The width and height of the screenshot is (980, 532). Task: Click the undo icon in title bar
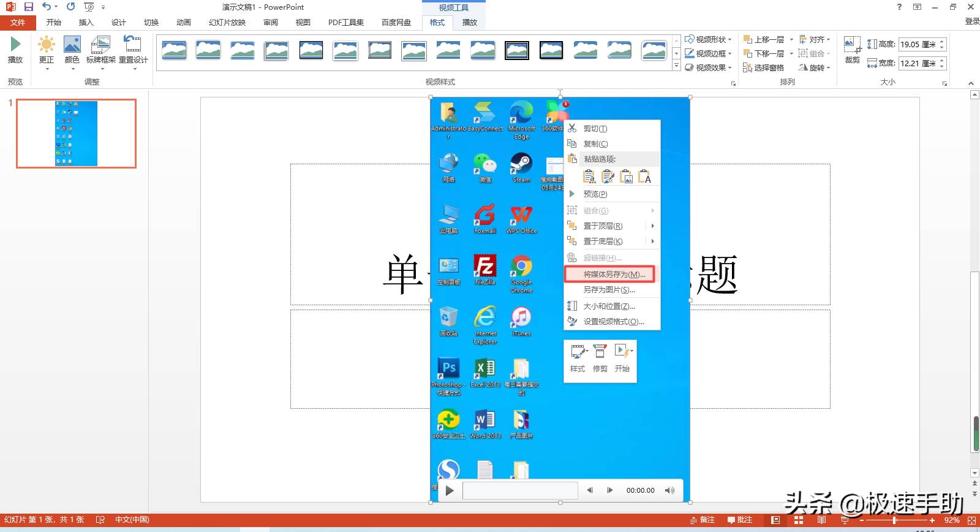click(x=47, y=7)
